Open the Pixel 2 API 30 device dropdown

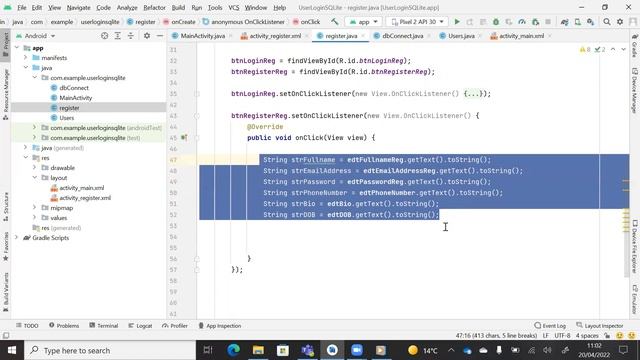[417, 22]
